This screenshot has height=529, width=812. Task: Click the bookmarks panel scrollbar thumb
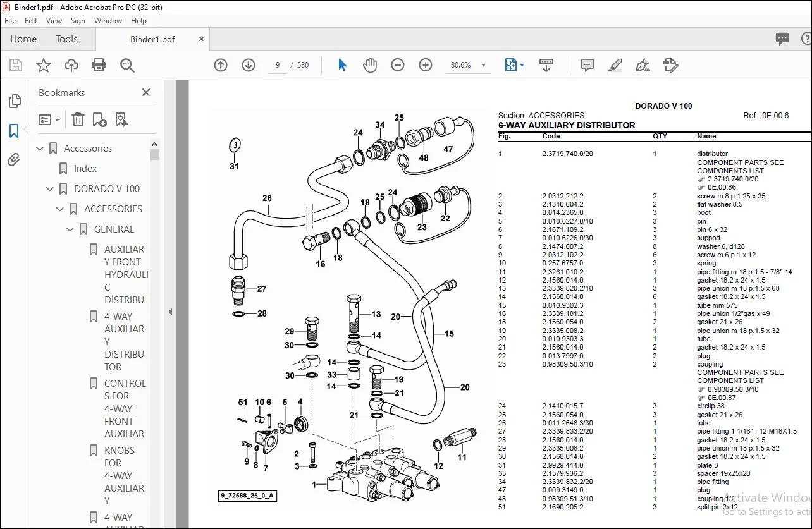154,154
